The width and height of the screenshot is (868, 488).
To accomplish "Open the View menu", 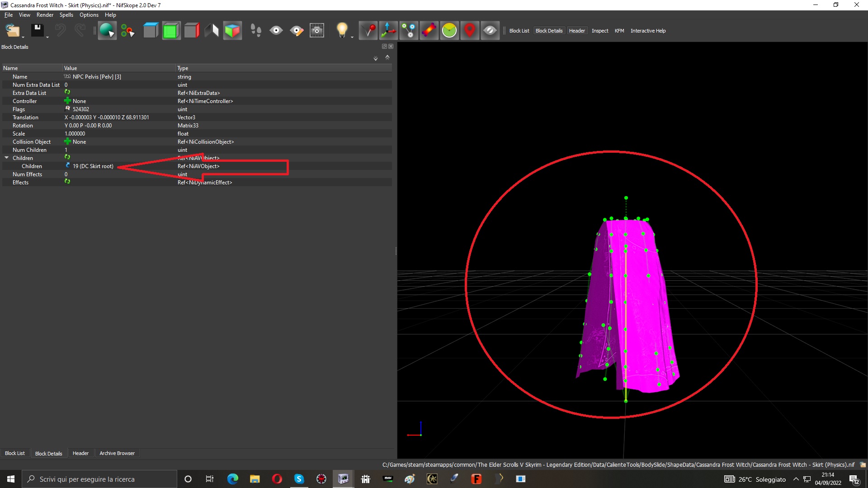I will click(x=24, y=15).
